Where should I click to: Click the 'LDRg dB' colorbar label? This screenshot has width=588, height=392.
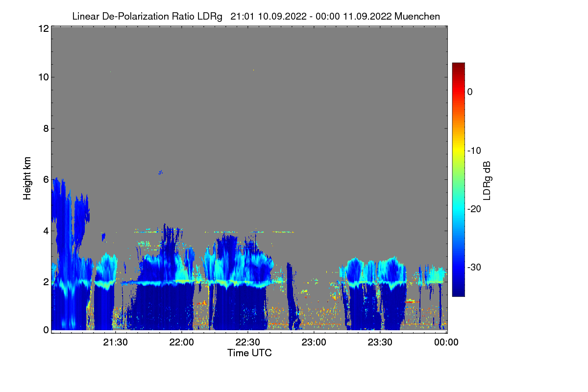pos(487,180)
